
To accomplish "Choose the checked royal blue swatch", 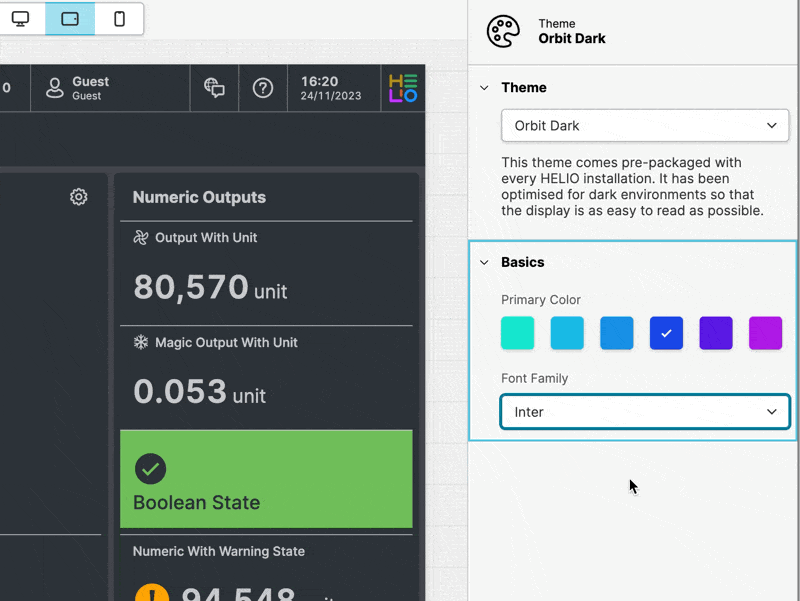I will 666,333.
